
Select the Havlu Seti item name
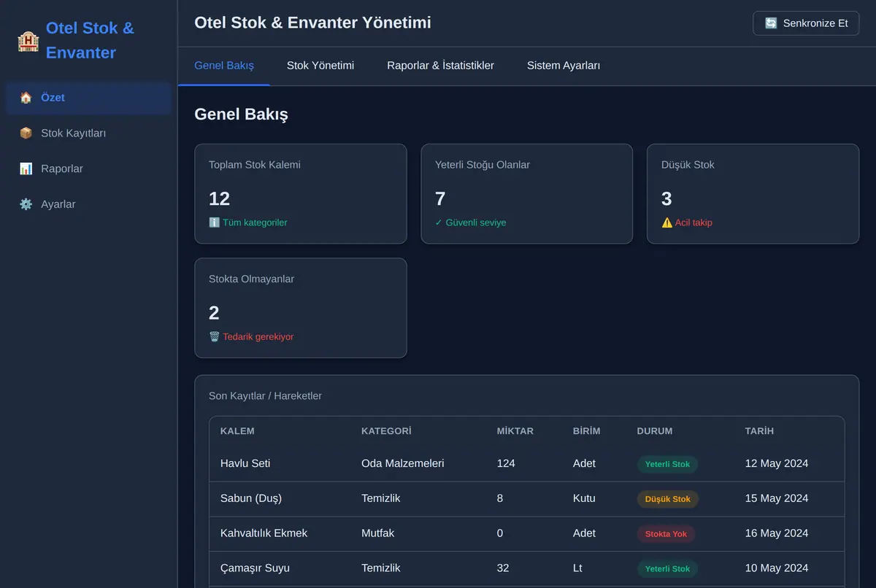[x=245, y=464]
